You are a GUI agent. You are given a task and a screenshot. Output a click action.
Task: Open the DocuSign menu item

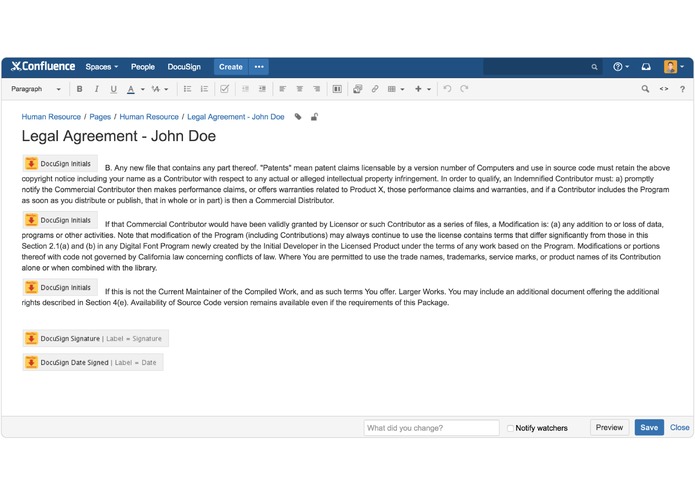coord(184,67)
